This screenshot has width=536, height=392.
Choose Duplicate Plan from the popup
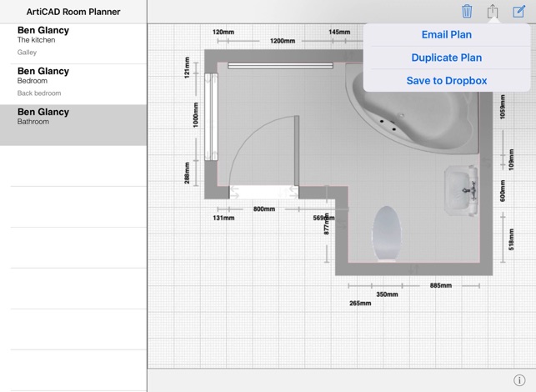click(x=447, y=58)
